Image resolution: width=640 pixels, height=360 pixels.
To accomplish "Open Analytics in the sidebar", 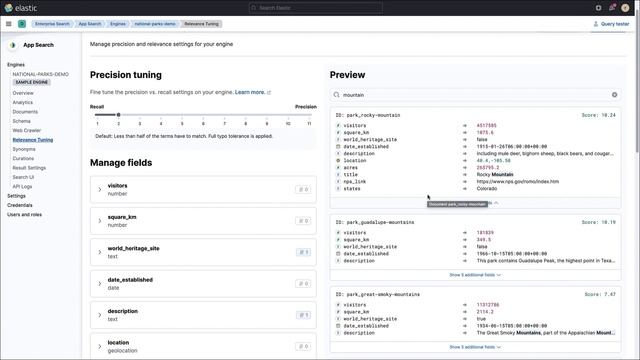I will point(22,102).
